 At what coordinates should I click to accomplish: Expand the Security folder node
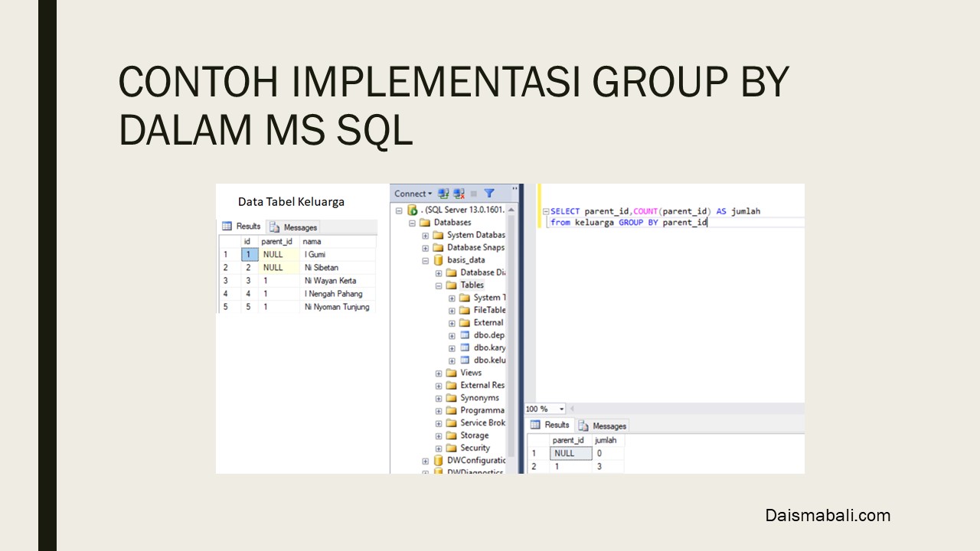click(439, 448)
